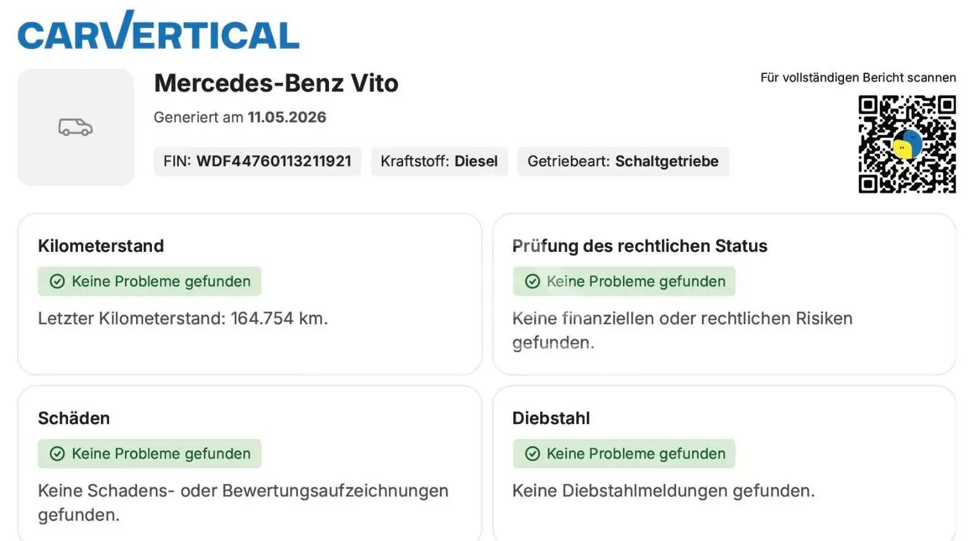Click the carVertical logo

pyautogui.click(x=159, y=30)
